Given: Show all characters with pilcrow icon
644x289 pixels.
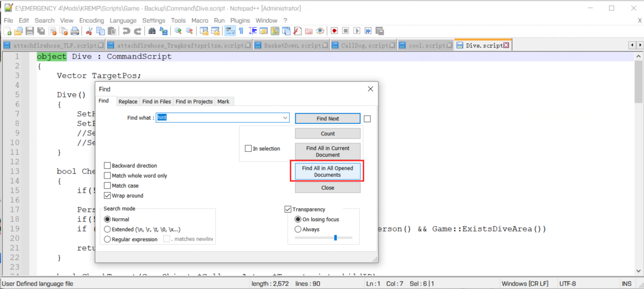Looking at the screenshot, I should click(x=241, y=31).
